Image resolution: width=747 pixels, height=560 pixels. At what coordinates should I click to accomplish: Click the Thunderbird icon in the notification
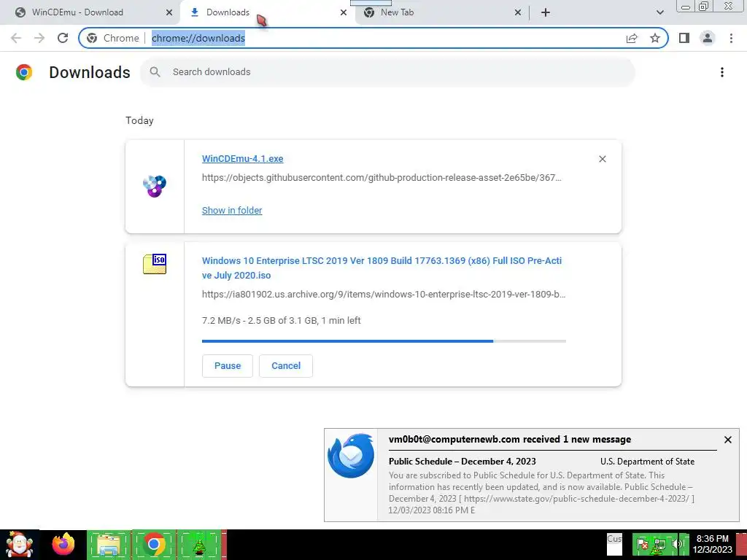pyautogui.click(x=351, y=455)
